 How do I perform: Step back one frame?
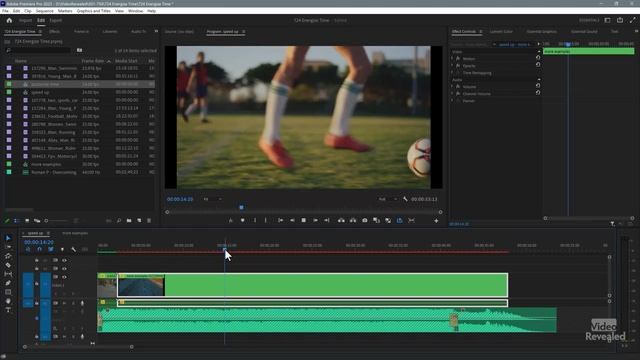(292, 220)
